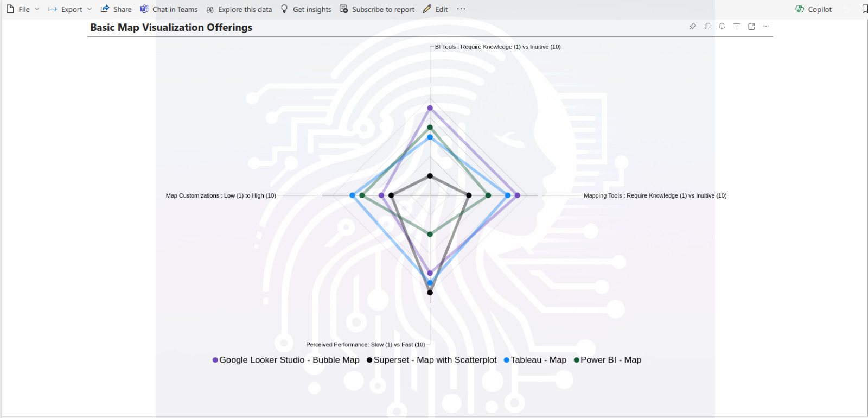Open Subscribe to report

coord(377,9)
